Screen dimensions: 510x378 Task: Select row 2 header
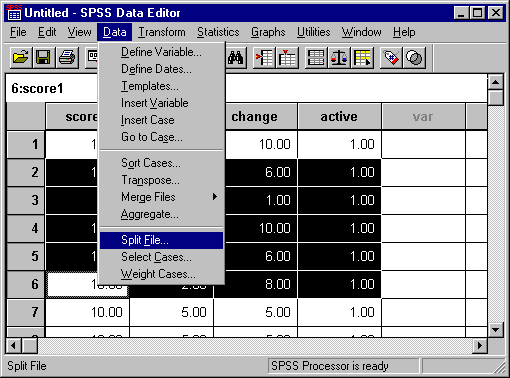click(x=26, y=172)
